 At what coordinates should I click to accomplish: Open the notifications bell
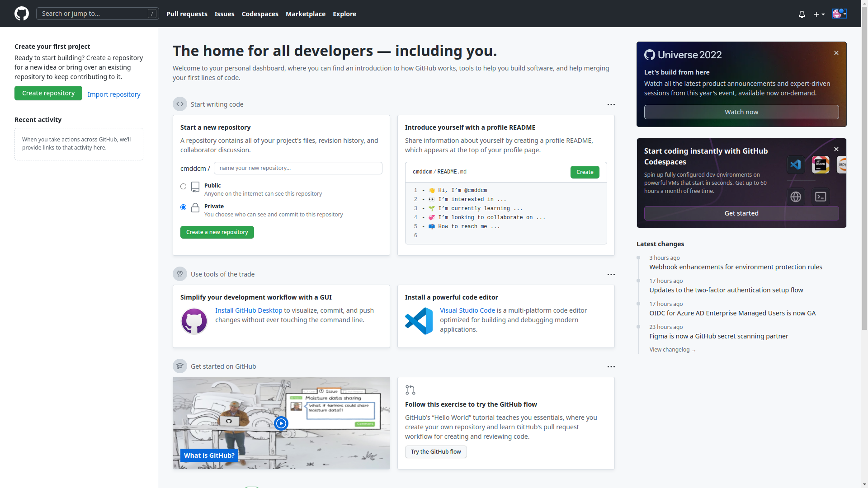coord(802,14)
